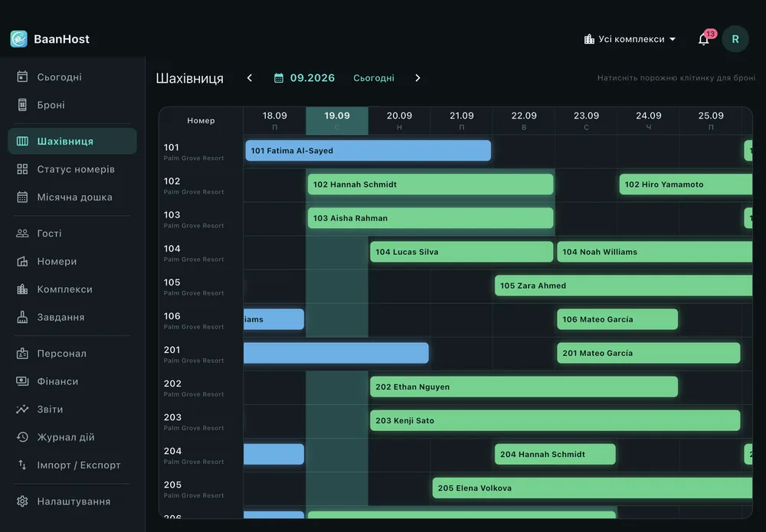Select the Шахівниця menu item
The width and height of the screenshot is (766, 532).
[x=72, y=141]
